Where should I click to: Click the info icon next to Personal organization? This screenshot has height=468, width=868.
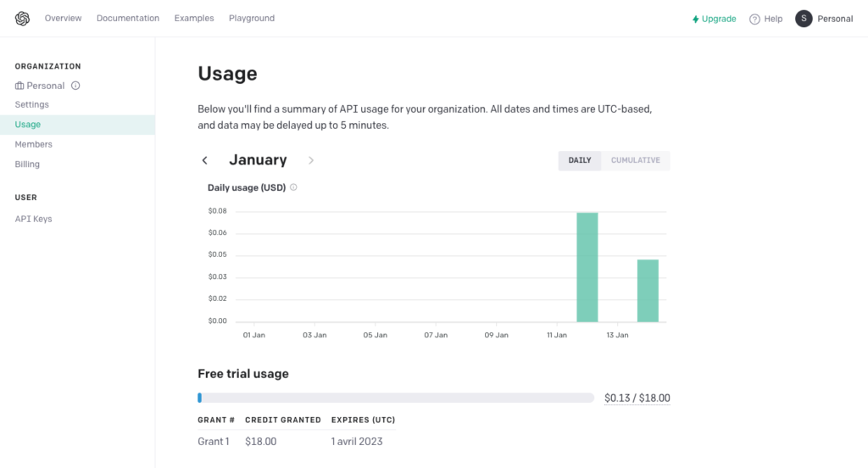75,86
